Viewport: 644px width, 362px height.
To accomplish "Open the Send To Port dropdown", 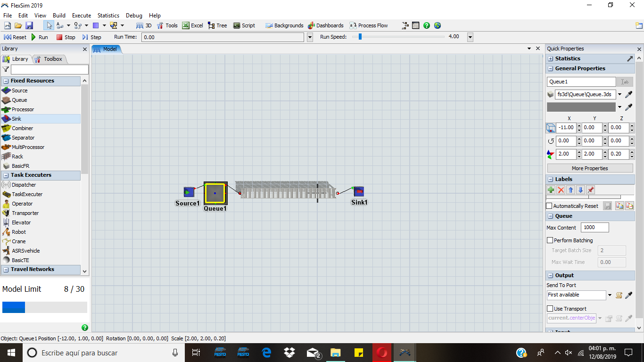I will tap(610, 295).
